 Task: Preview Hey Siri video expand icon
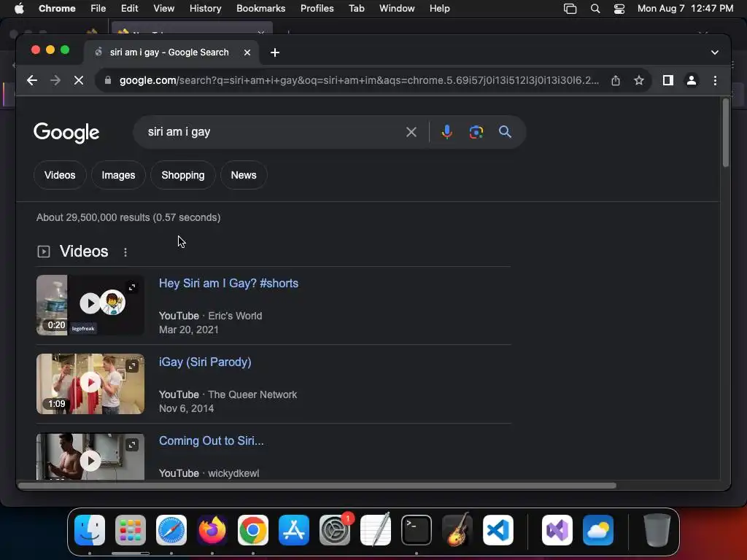132,287
